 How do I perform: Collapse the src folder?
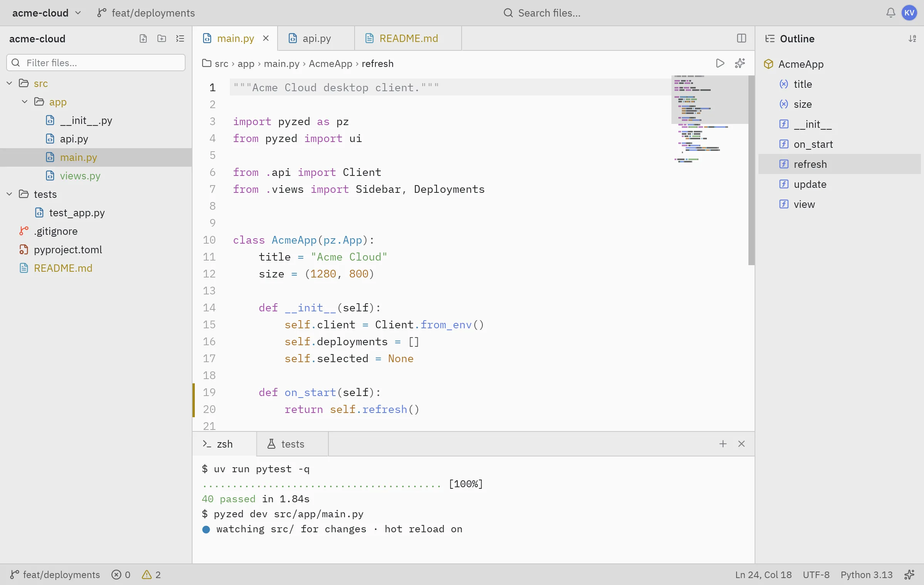pyautogui.click(x=9, y=83)
